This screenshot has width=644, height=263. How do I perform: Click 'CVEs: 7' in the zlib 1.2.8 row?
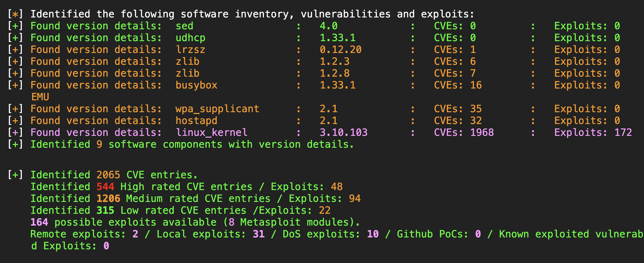(x=455, y=73)
